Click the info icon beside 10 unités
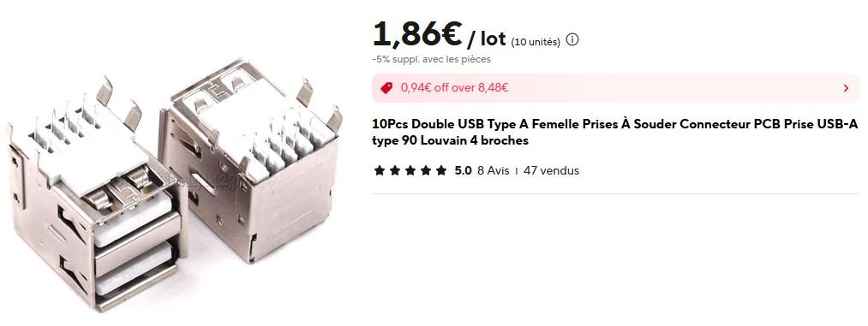Viewport: 868px width, 326px height. click(573, 40)
